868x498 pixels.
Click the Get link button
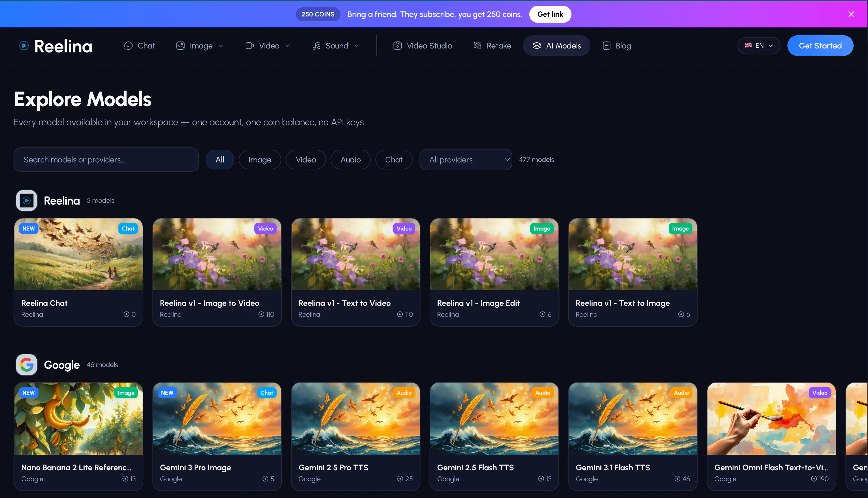click(550, 14)
